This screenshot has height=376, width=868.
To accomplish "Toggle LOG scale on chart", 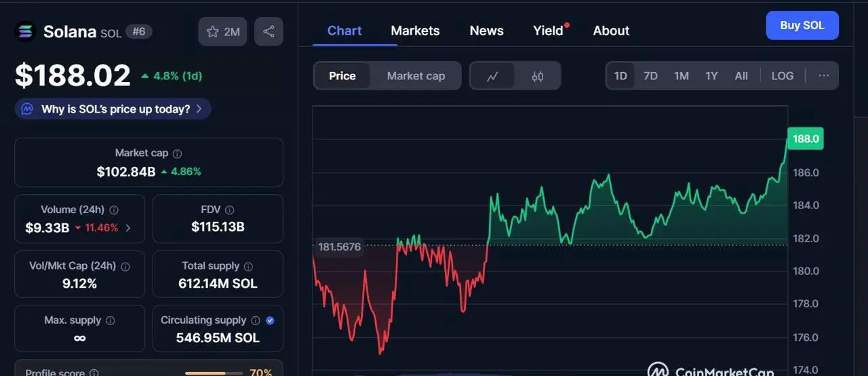I will (x=783, y=76).
